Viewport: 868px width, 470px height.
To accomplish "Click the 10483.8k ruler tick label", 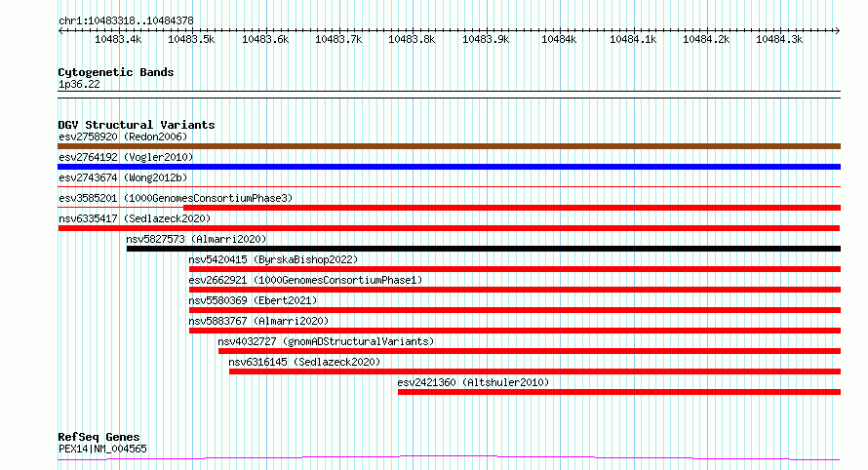I will (412, 39).
